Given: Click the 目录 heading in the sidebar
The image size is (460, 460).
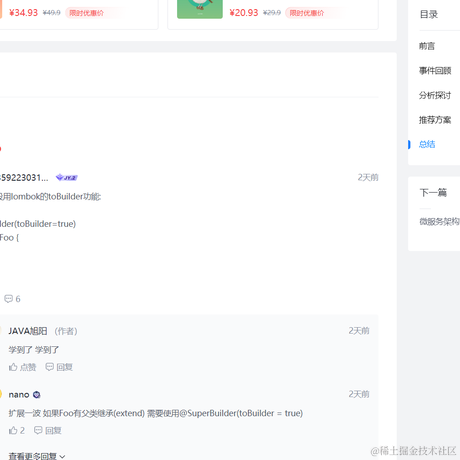Looking at the screenshot, I should [429, 15].
